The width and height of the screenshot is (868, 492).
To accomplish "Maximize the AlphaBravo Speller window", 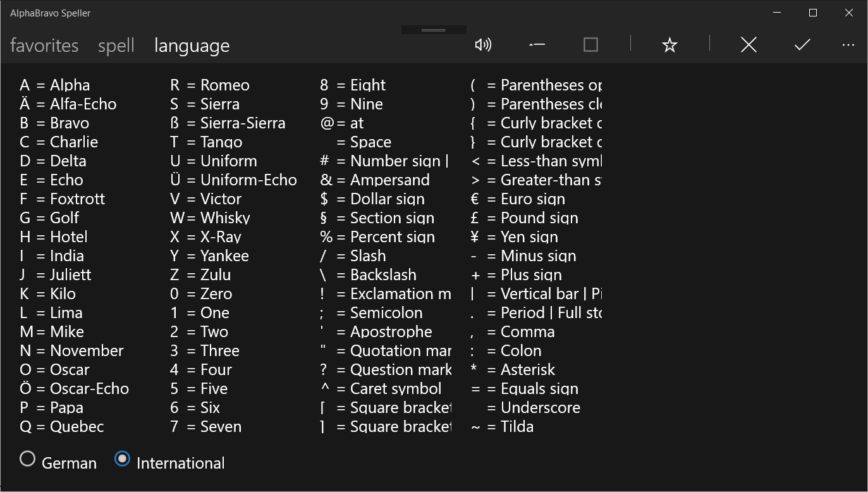I will click(813, 13).
